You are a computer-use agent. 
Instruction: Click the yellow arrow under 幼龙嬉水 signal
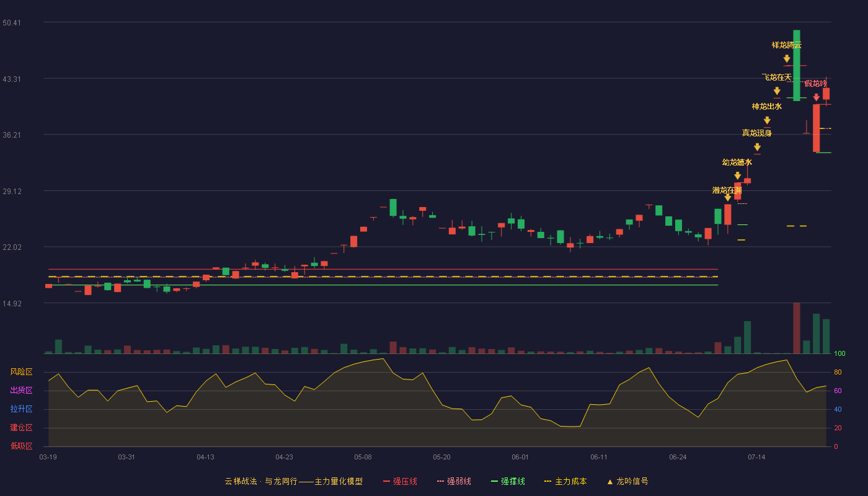click(737, 176)
